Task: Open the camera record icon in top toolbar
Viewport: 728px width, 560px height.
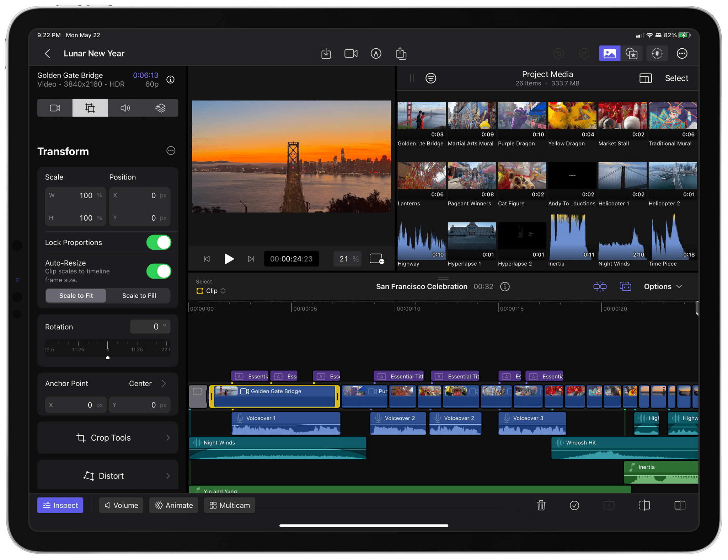Action: 351,54
